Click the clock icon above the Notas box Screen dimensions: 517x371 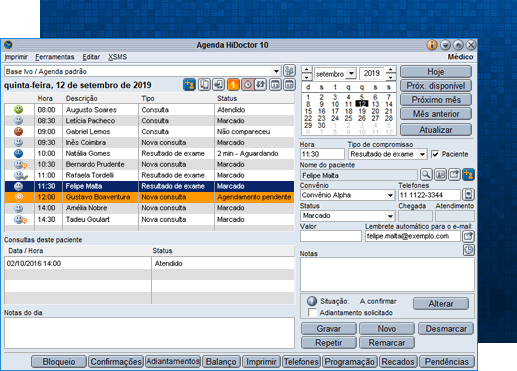[469, 250]
